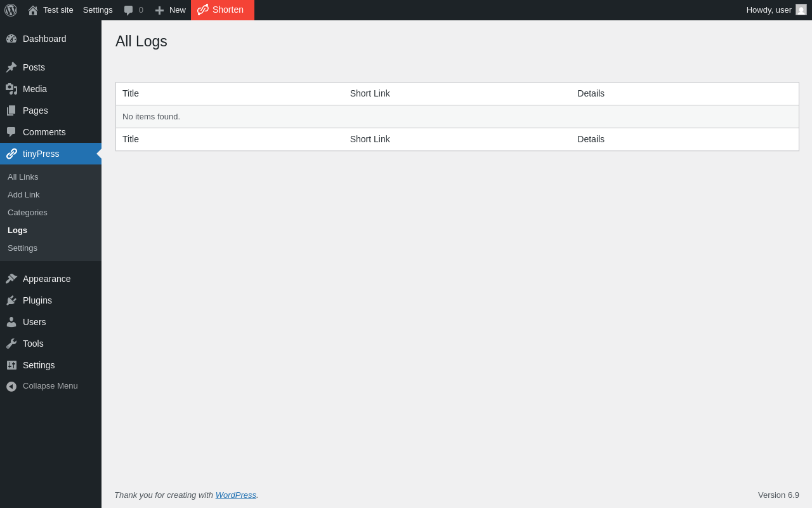The width and height of the screenshot is (812, 508).
Task: Click the Collapse Menu arrow icon
Action: point(11,386)
